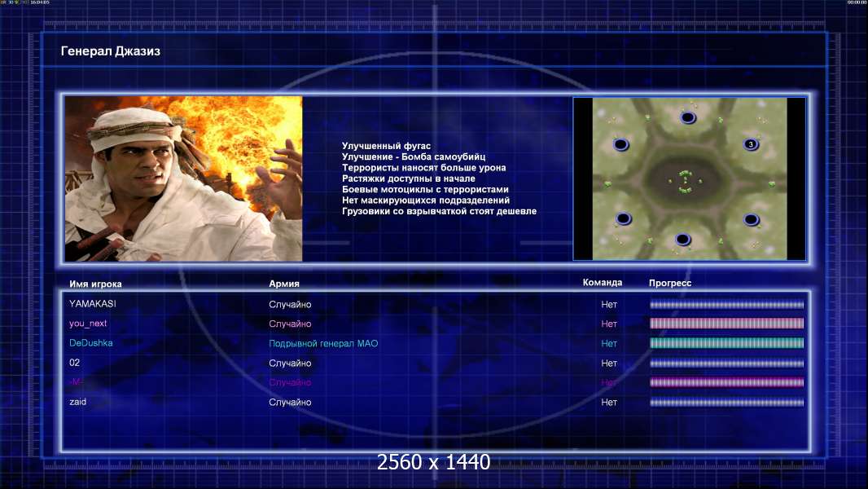
Task: Click 'Нет' team cell for zaid
Action: coord(609,403)
